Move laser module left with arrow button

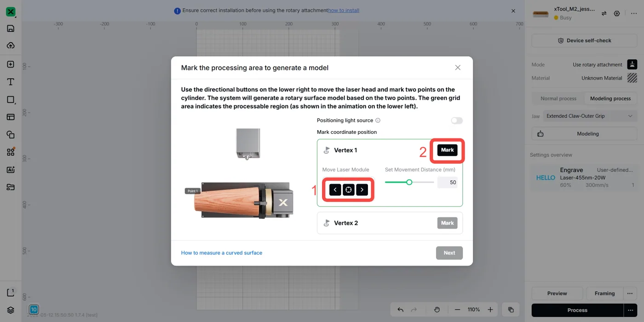click(335, 190)
